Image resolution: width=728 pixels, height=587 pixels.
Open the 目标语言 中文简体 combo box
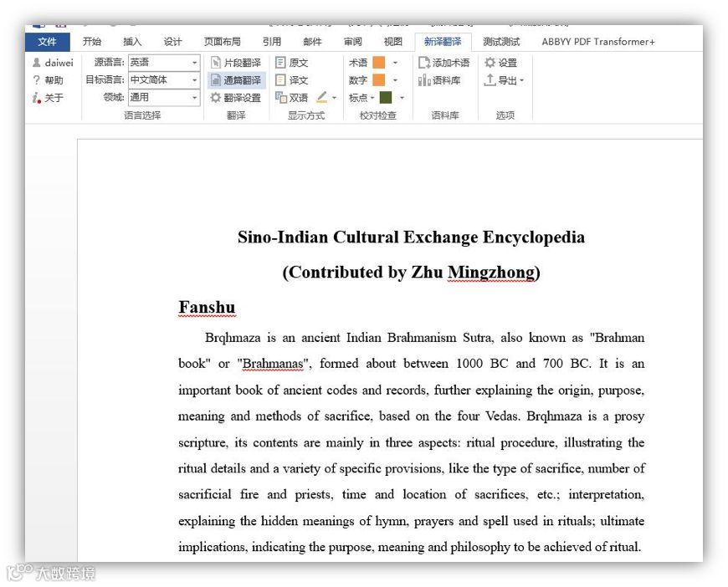pos(164,79)
